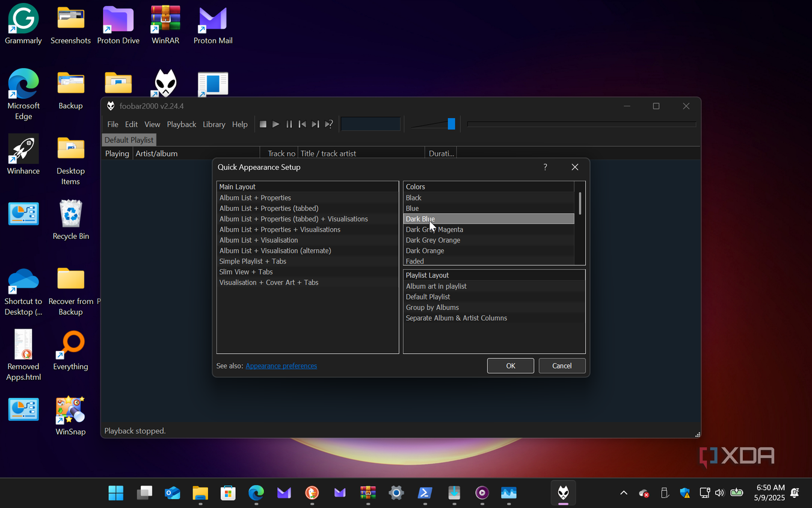Screen dimensions: 812x508
Task: Open the File menu in foobar2000
Action: point(112,125)
